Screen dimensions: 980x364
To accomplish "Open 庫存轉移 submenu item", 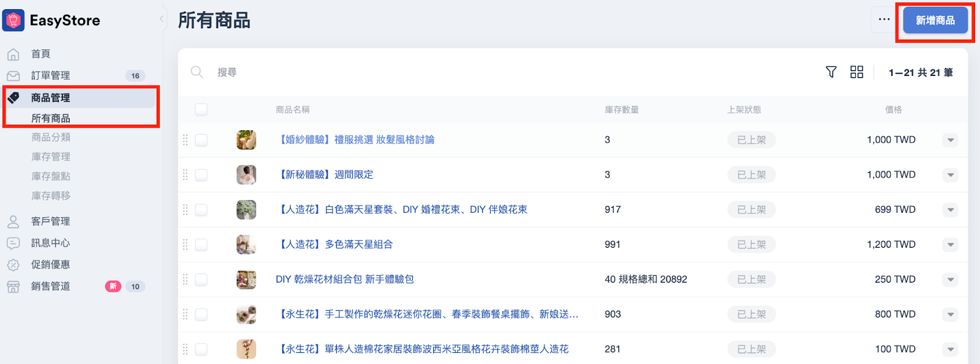I will (51, 196).
